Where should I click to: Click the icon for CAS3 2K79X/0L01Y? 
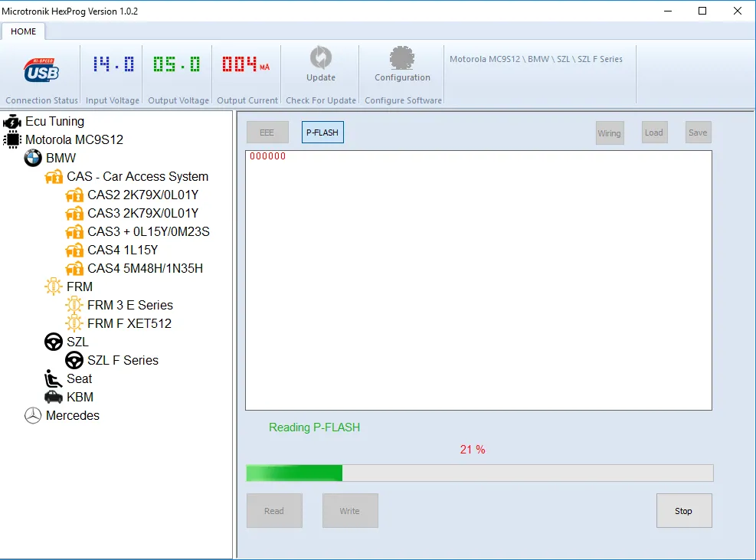pos(74,213)
